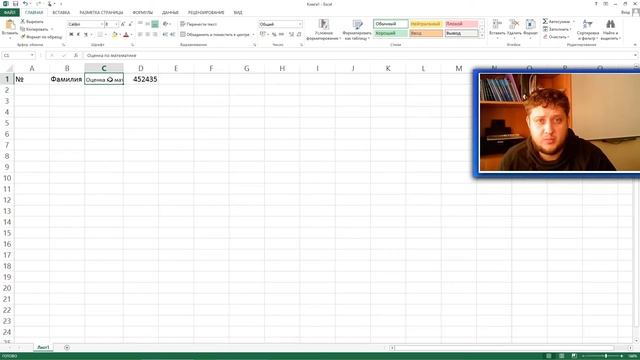Align cell text to the right
Image resolution: width=640 pixels, height=360 pixels.
click(x=155, y=35)
